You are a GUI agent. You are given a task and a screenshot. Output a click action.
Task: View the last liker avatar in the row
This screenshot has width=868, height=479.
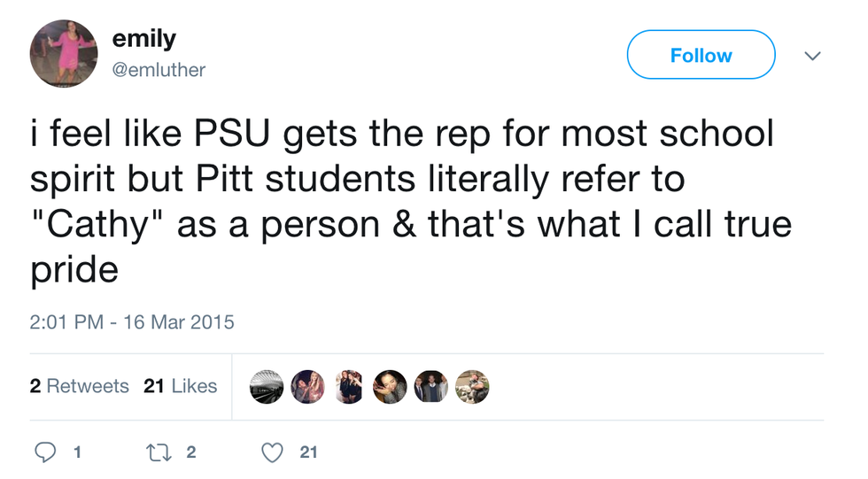click(472, 386)
